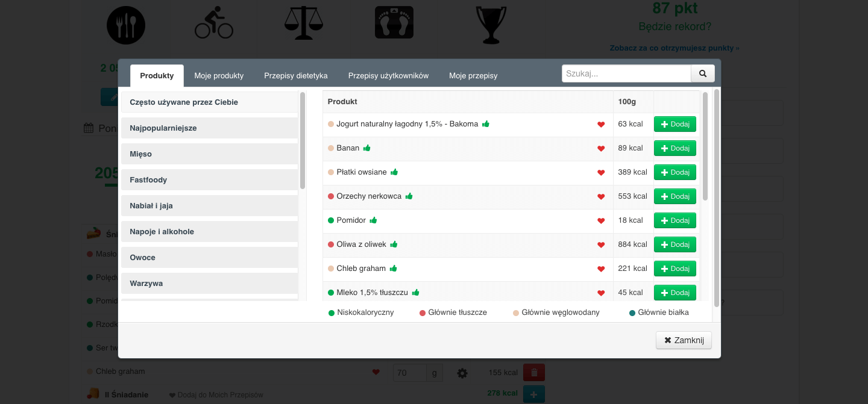
Task: Open Przepisy dietetyka tab
Action: pos(296,76)
